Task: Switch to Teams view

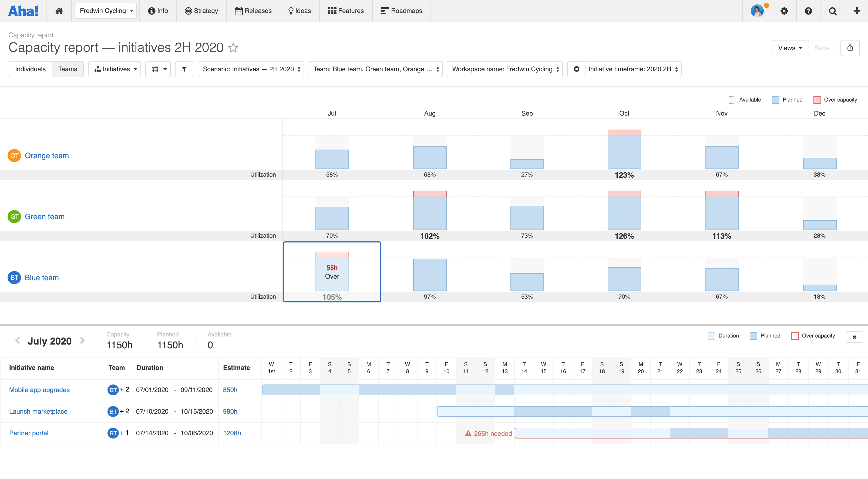Action: tap(68, 69)
